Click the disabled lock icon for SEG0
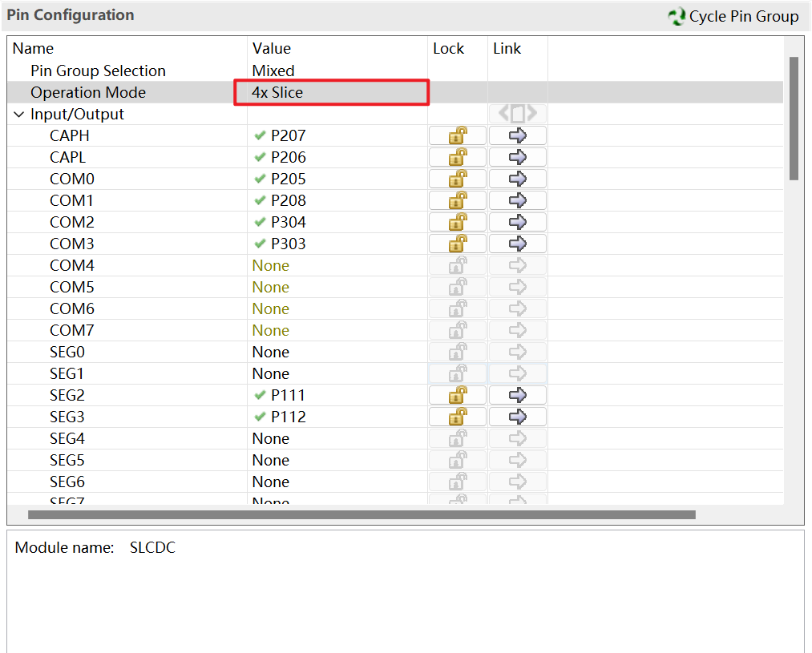812x653 pixels. pyautogui.click(x=457, y=353)
